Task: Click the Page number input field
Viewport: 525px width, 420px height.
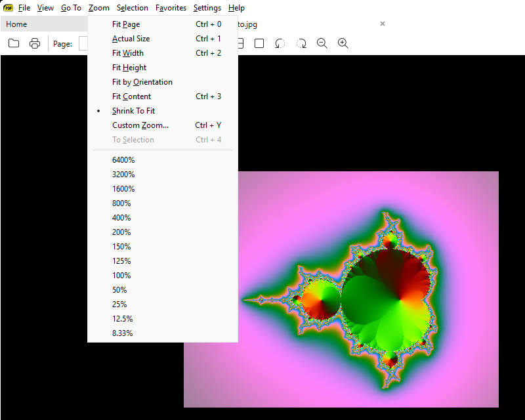Action: (x=83, y=43)
